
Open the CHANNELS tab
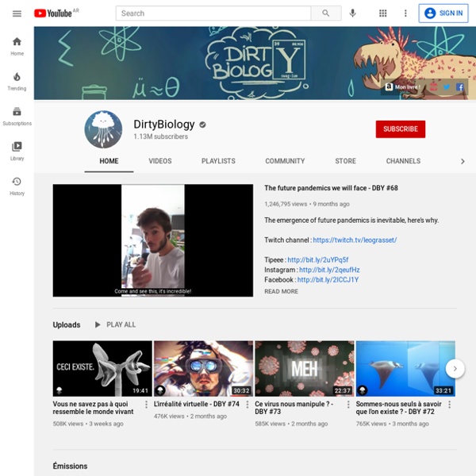[x=403, y=161]
